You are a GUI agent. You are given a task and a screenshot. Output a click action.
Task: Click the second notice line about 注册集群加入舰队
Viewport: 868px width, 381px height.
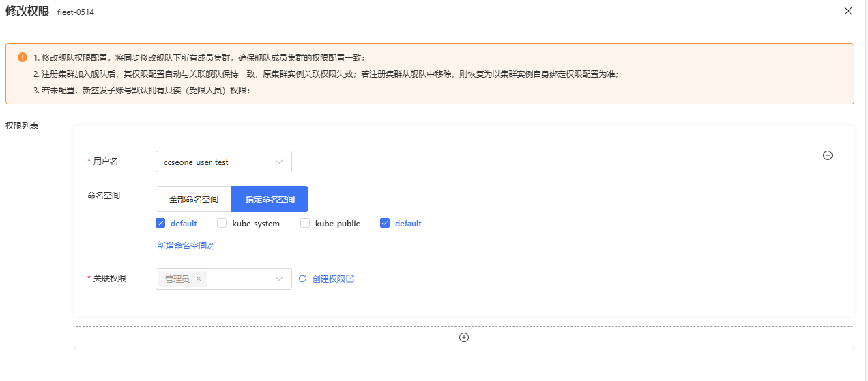click(326, 74)
